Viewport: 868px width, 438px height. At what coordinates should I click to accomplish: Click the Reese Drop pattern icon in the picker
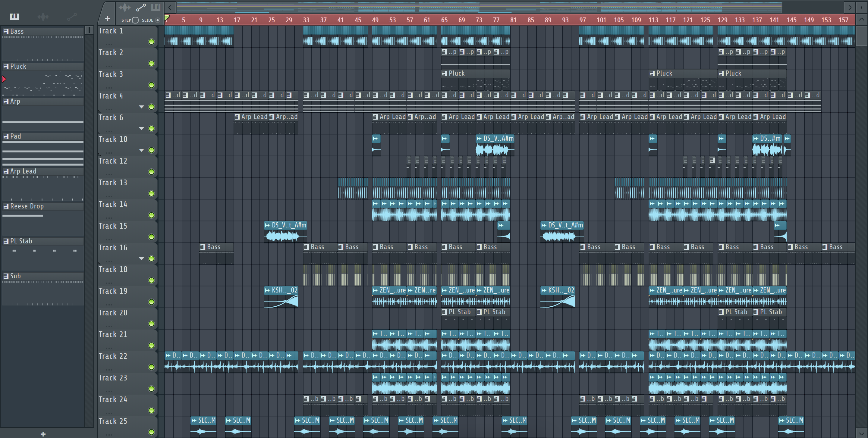click(x=6, y=206)
